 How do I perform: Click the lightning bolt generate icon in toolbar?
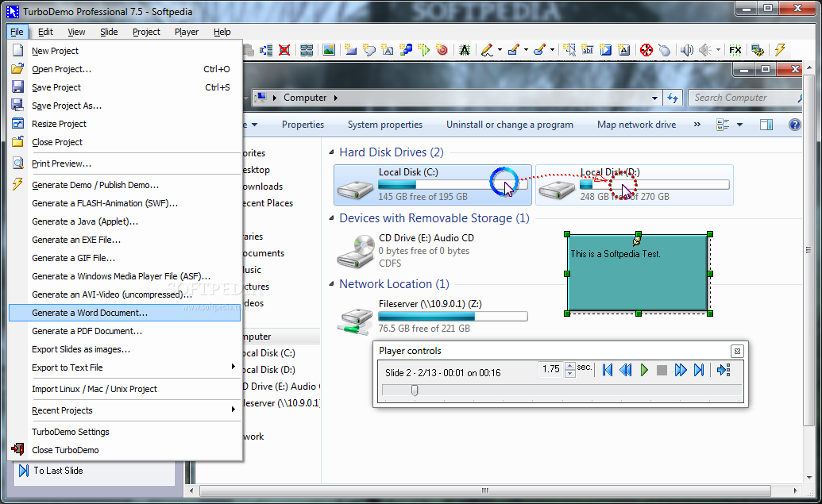click(780, 50)
